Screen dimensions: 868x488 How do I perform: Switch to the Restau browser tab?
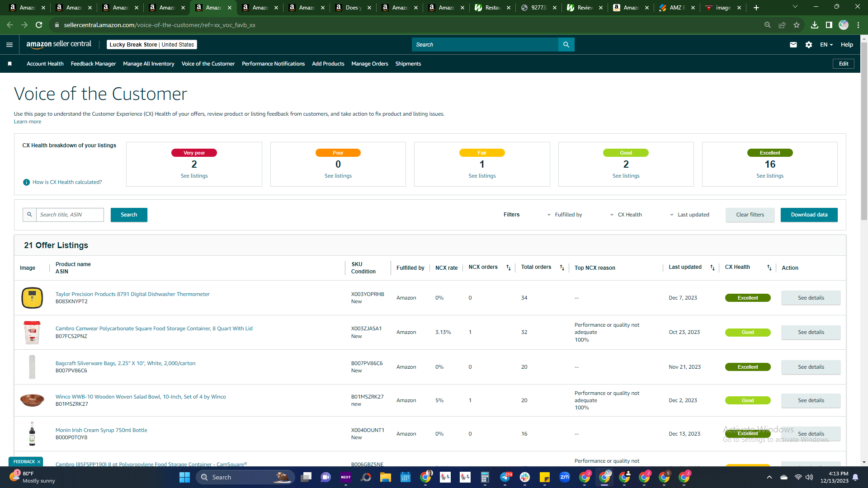point(492,8)
